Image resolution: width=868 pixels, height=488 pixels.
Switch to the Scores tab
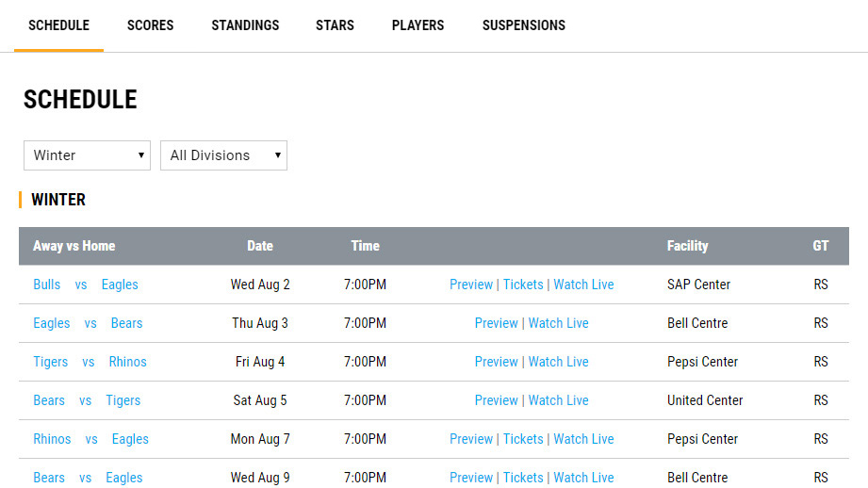(x=150, y=25)
